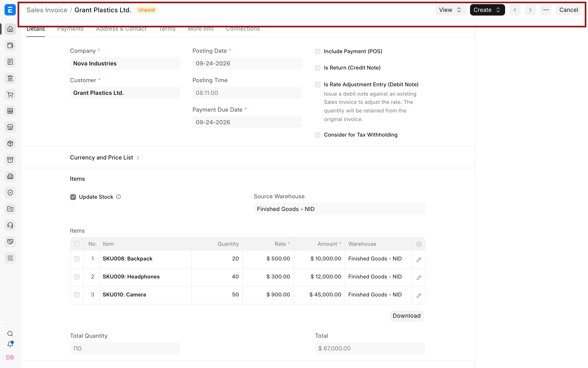Select all rows in items table header
The width and height of the screenshot is (588, 368).
(x=77, y=243)
